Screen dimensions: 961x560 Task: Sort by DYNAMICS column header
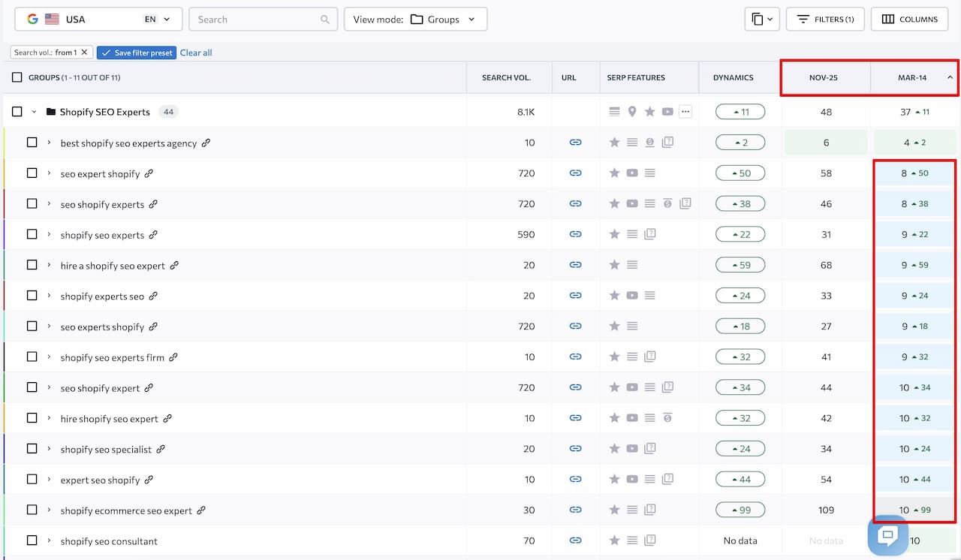(734, 77)
